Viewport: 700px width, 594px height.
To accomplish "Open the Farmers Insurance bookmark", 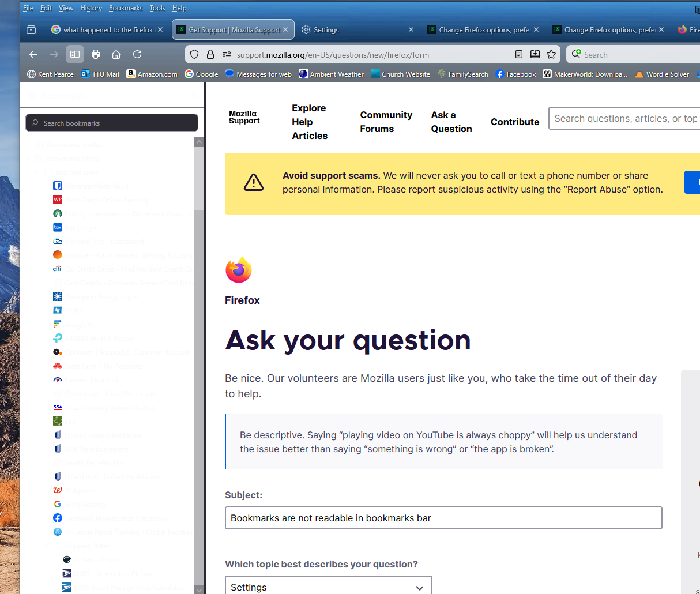I will pos(86,379).
